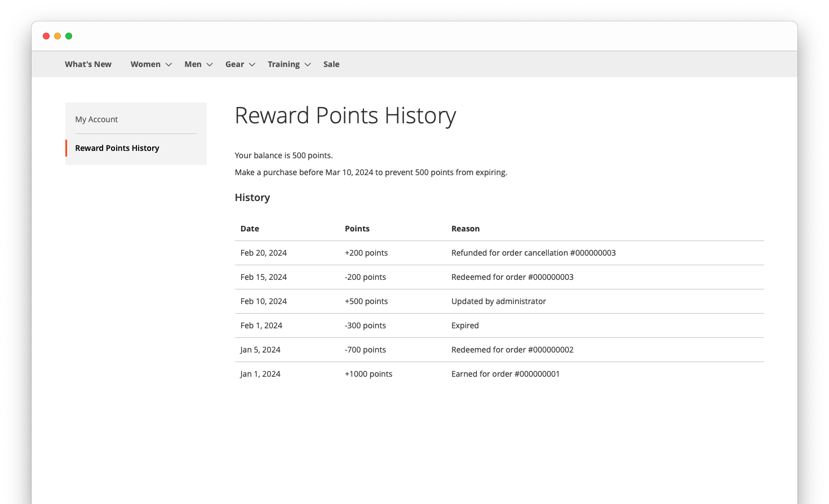Click the yellow minimize traffic light button
Image resolution: width=829 pixels, height=504 pixels.
click(57, 35)
